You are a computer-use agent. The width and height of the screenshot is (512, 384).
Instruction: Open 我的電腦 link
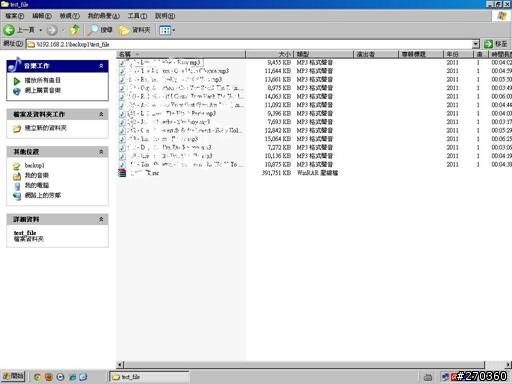point(36,185)
